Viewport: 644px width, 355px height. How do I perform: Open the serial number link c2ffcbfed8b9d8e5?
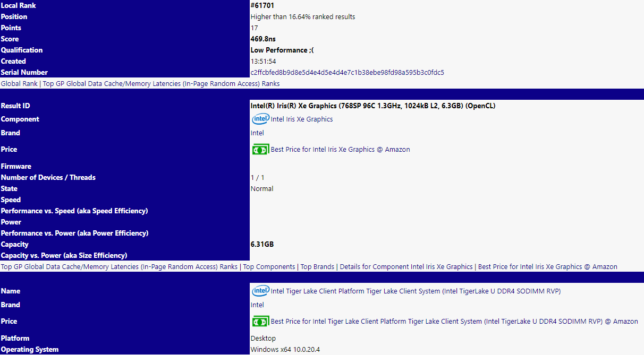coord(347,72)
